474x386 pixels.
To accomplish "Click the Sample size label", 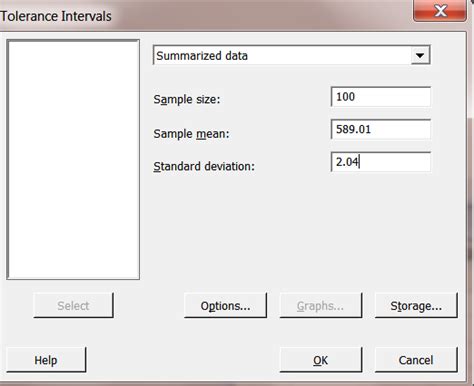I will point(187,99).
